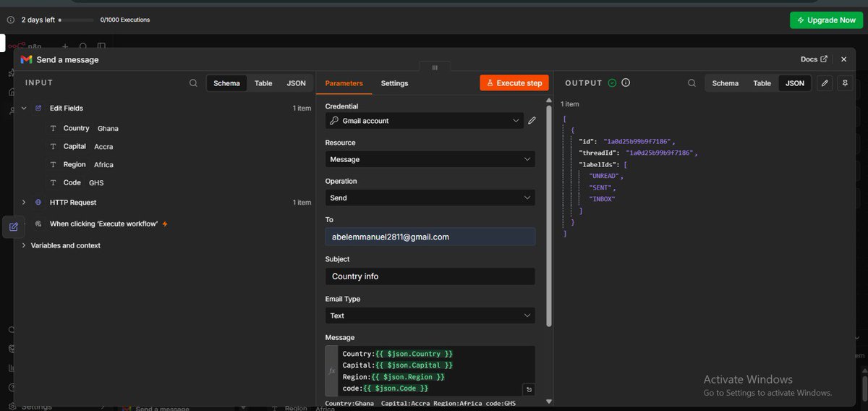Click the text type icon beside Code
Screen dimensions: 868x411
53,182
